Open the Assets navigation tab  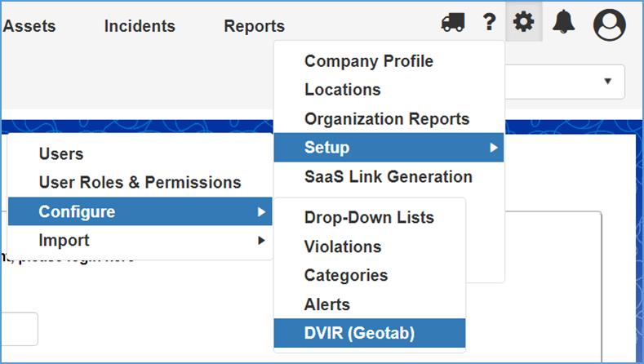click(x=29, y=26)
